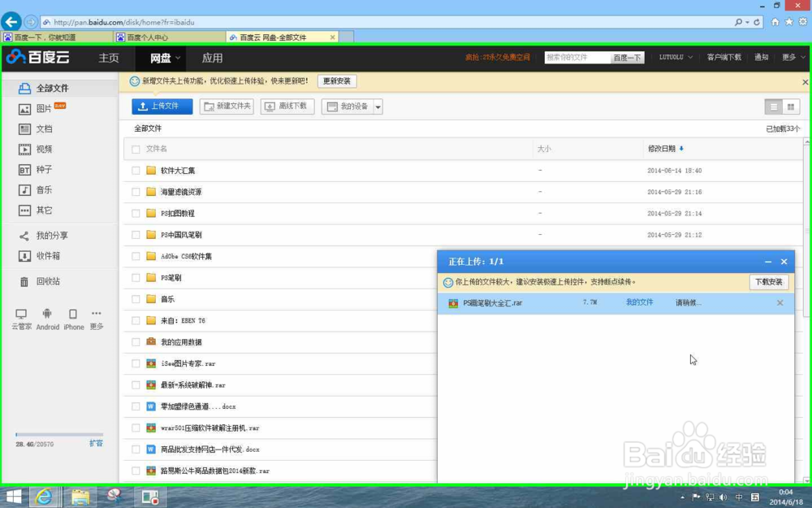Open browser tools gear icon
This screenshot has height=508, width=812.
coord(803,22)
